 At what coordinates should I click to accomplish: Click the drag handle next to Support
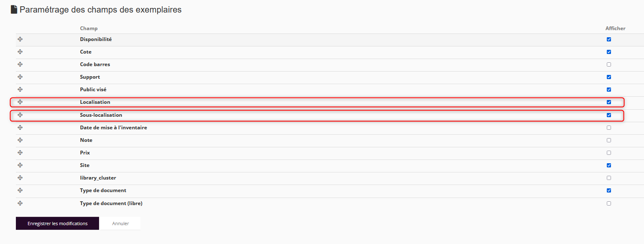pyautogui.click(x=20, y=77)
